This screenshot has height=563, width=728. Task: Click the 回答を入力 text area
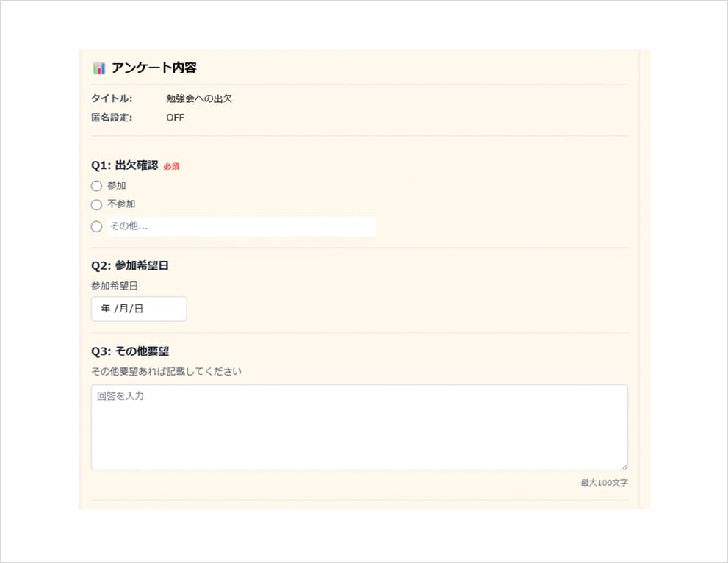point(359,427)
